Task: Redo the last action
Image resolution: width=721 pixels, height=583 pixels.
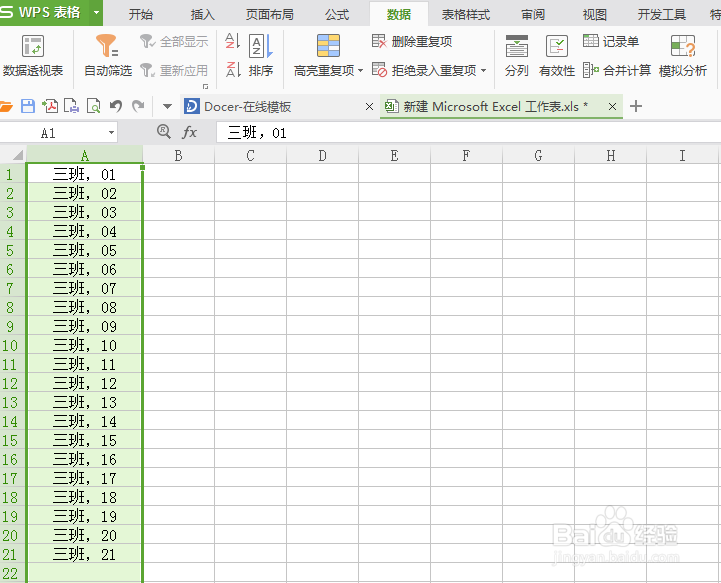Action: click(138, 107)
